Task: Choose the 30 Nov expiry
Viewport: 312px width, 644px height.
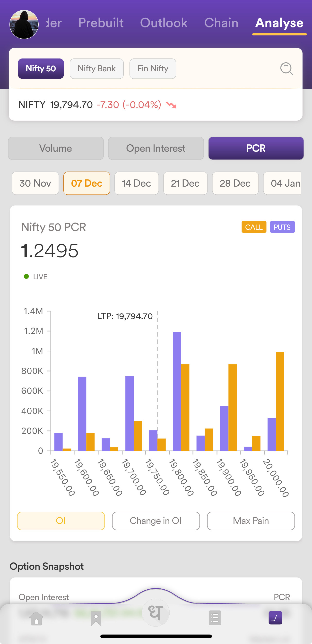Action: click(35, 183)
